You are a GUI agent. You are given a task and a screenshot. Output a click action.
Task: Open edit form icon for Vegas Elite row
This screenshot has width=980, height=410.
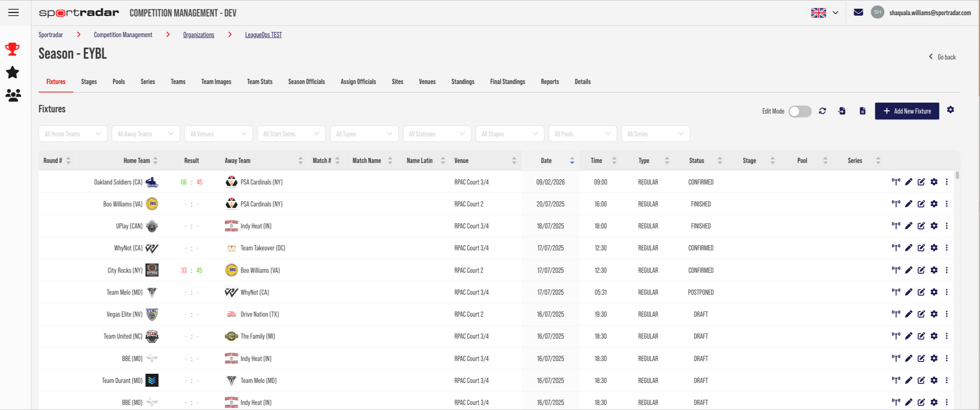tap(921, 314)
